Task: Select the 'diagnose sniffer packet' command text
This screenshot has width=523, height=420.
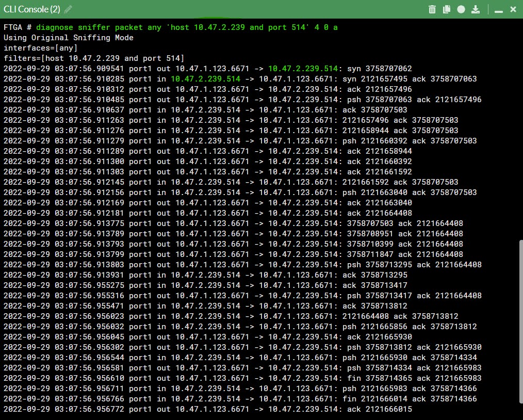Action: [187, 27]
